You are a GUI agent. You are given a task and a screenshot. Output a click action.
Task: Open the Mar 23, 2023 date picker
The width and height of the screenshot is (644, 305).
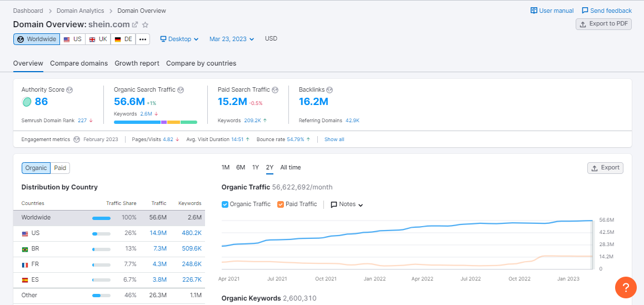point(232,39)
